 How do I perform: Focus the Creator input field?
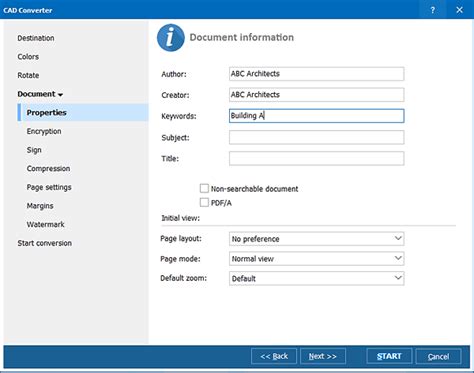pos(316,95)
